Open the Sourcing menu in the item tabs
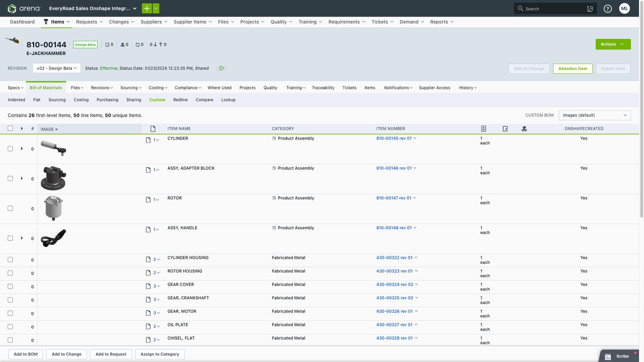 point(130,88)
